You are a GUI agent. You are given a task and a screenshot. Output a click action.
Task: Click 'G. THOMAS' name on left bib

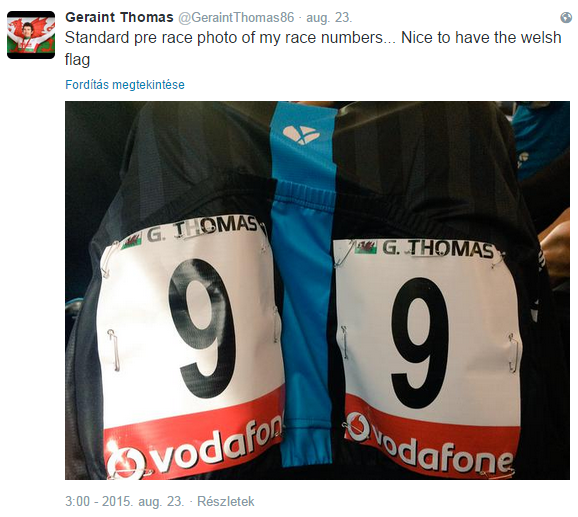(202, 228)
